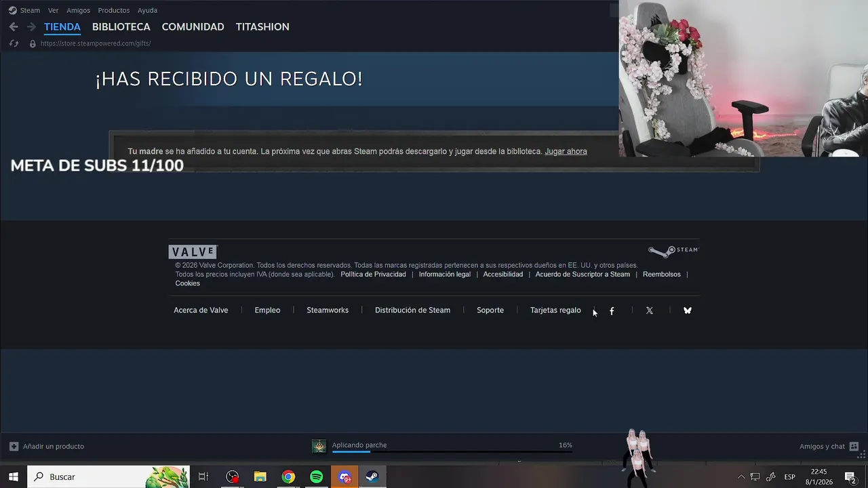Screen dimensions: 868x488
Task: Click the Steam logo menu icon
Action: coord(12,10)
